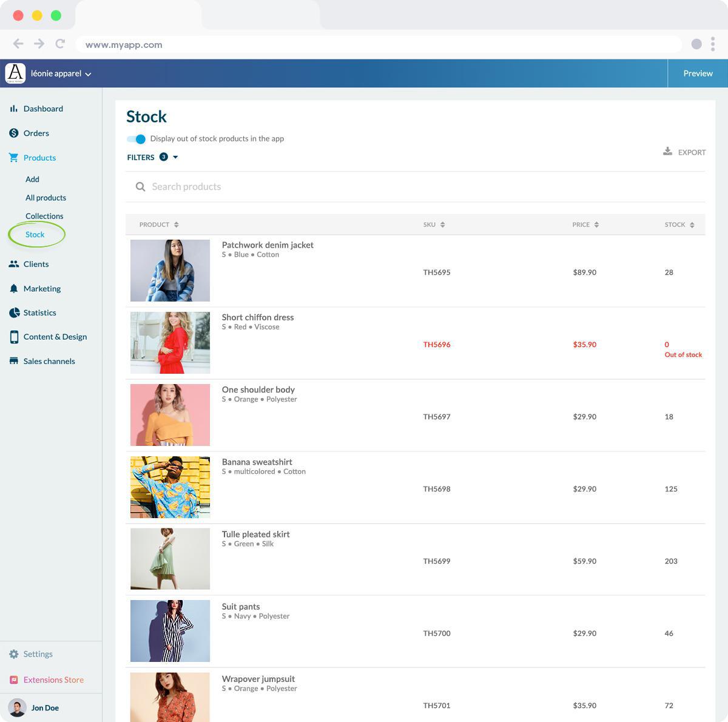The image size is (728, 722).
Task: Toggle display out of stock products switch
Action: pos(136,139)
